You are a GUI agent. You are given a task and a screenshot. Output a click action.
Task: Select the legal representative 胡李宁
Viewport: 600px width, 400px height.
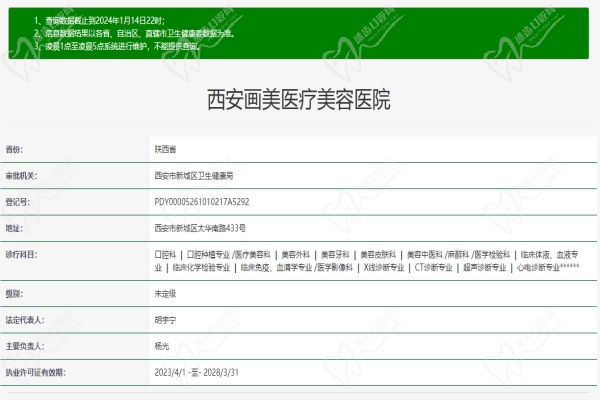(x=165, y=320)
